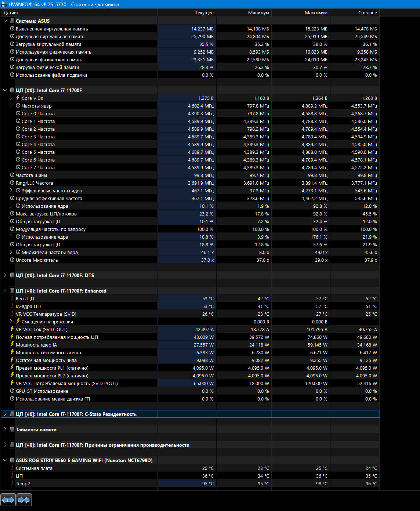Collapse the ЦП [#0]: Intel Core i7-11700F group
The width and height of the screenshot is (420, 511).
(5, 90)
